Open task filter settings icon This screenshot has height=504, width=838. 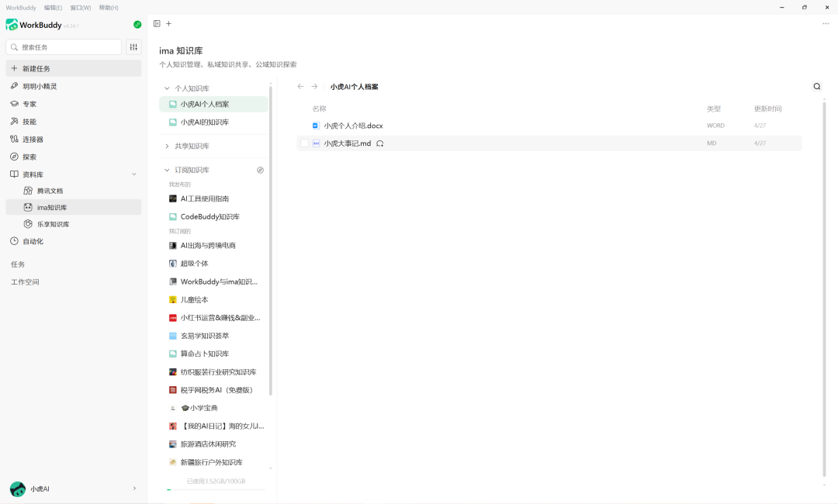coord(133,47)
